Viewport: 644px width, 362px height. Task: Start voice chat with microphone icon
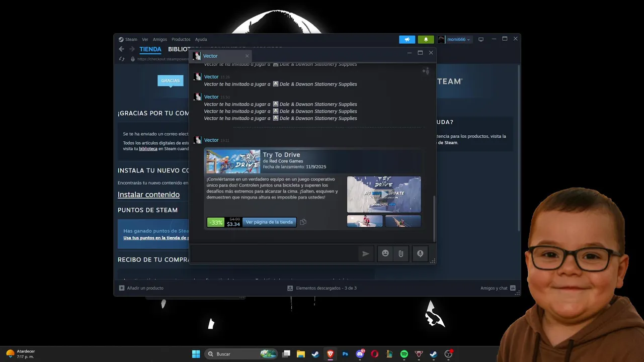[420, 254]
